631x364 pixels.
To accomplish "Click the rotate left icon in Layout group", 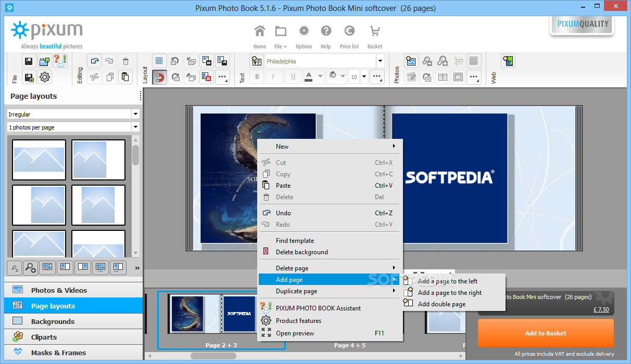I will pyautogui.click(x=175, y=61).
